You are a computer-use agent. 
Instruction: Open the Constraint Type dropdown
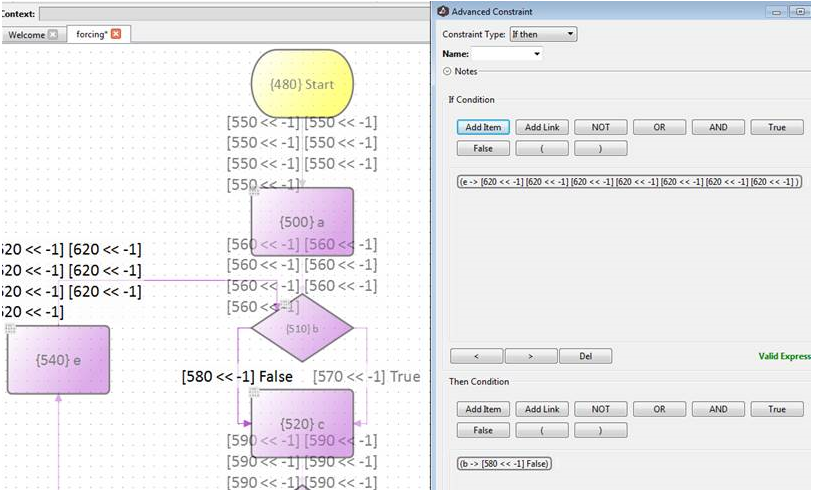[543, 34]
